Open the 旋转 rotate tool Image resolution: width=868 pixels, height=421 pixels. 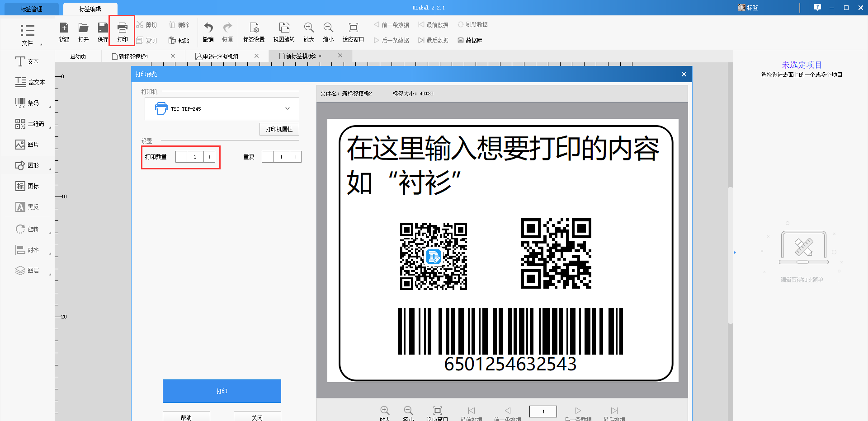pyautogui.click(x=27, y=229)
